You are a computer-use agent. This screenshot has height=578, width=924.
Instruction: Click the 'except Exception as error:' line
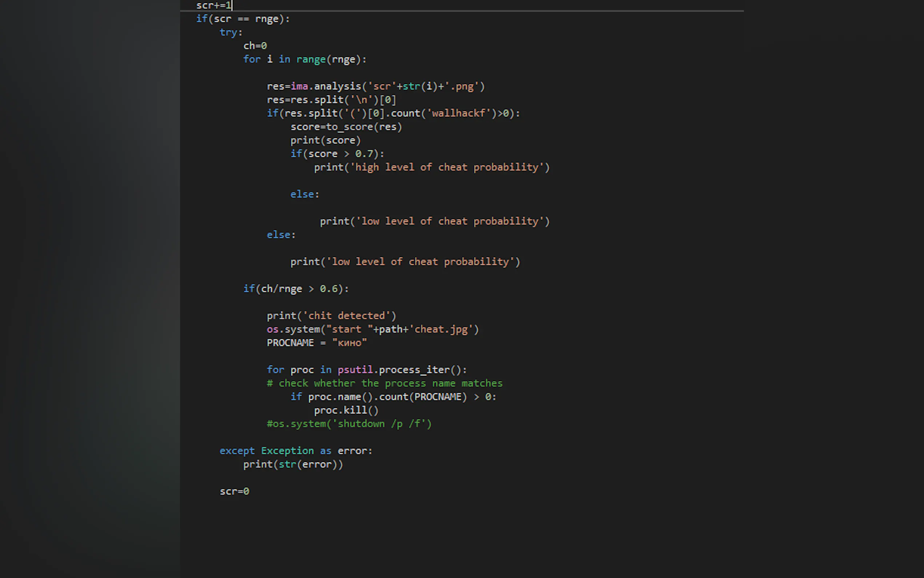tap(296, 451)
